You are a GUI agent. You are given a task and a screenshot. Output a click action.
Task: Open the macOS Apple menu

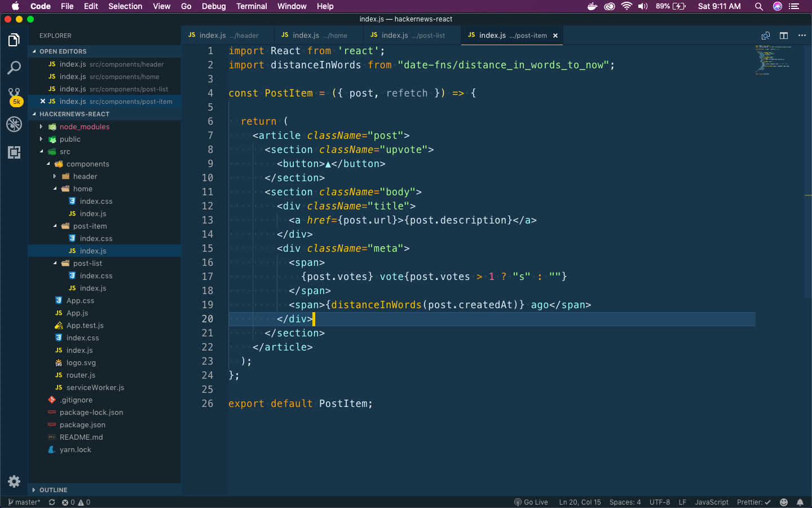pos(15,6)
